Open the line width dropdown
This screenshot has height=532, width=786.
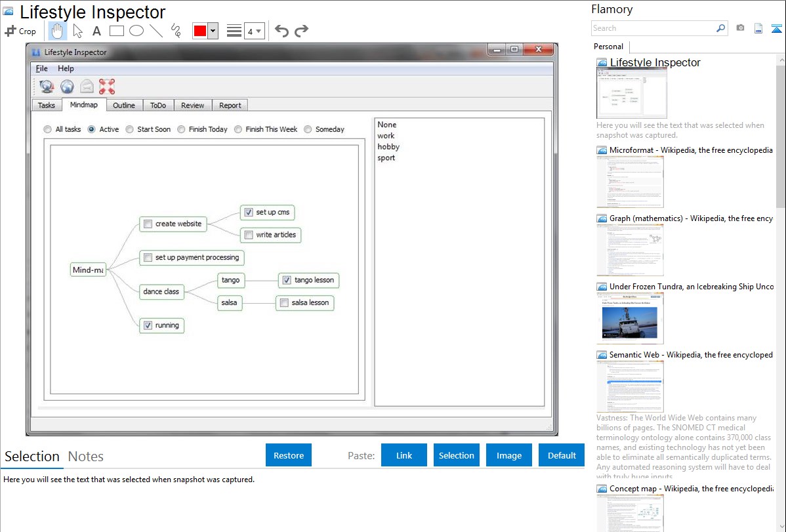[254, 31]
